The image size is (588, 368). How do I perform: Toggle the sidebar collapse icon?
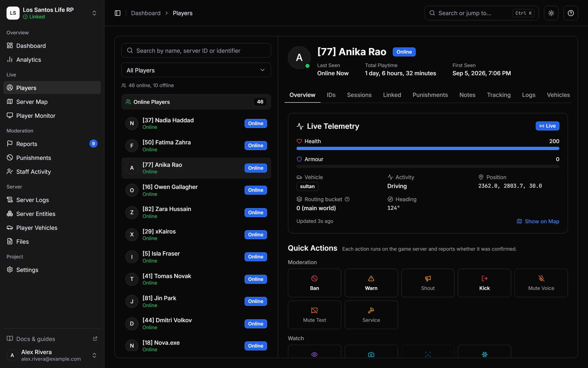pyautogui.click(x=117, y=13)
